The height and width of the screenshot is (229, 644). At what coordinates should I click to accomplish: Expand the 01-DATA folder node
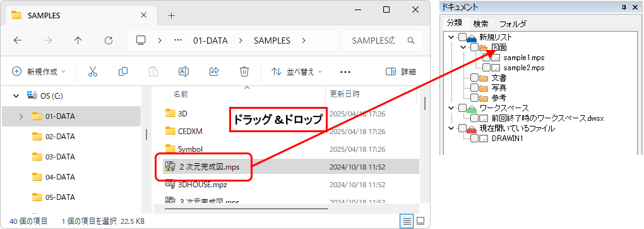(21, 116)
